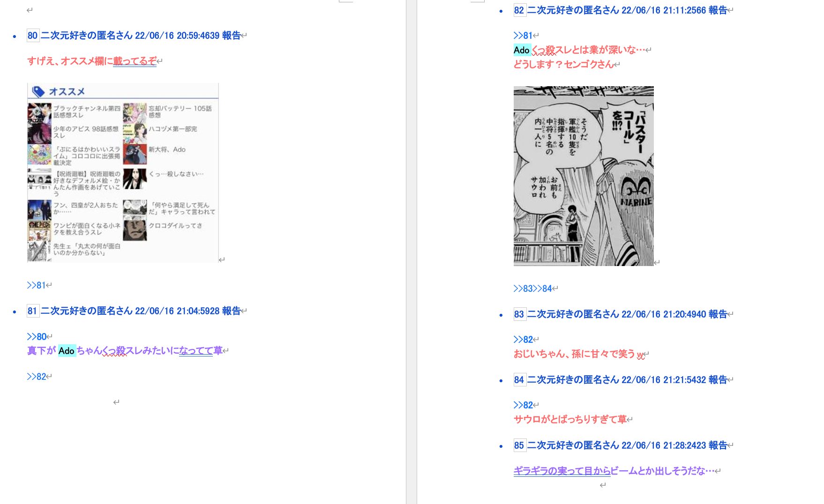Click post number 82 box
The image size is (824, 504).
519,10
